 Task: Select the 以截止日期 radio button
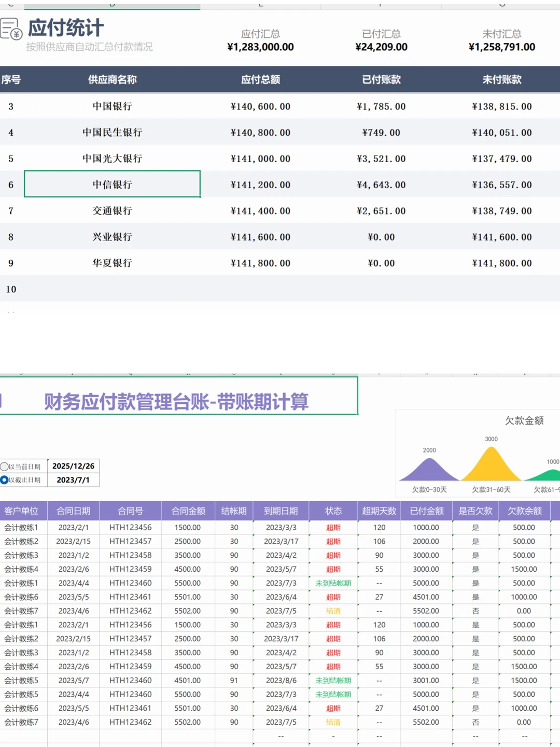[x=5, y=480]
